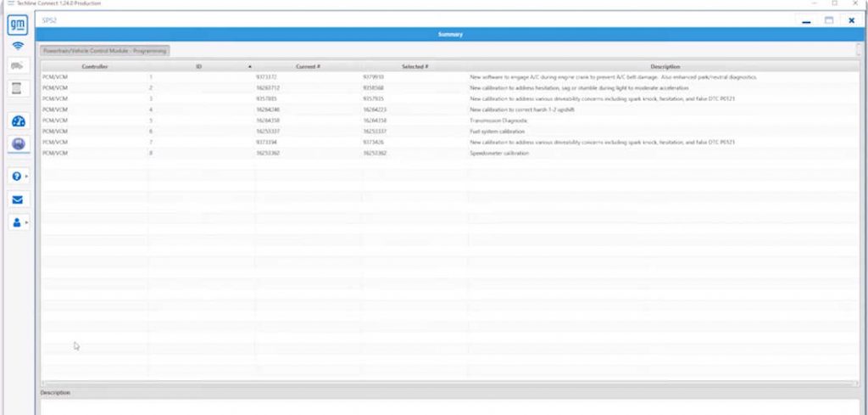Click the blue help question mark icon
868x415 pixels.
[x=16, y=177]
